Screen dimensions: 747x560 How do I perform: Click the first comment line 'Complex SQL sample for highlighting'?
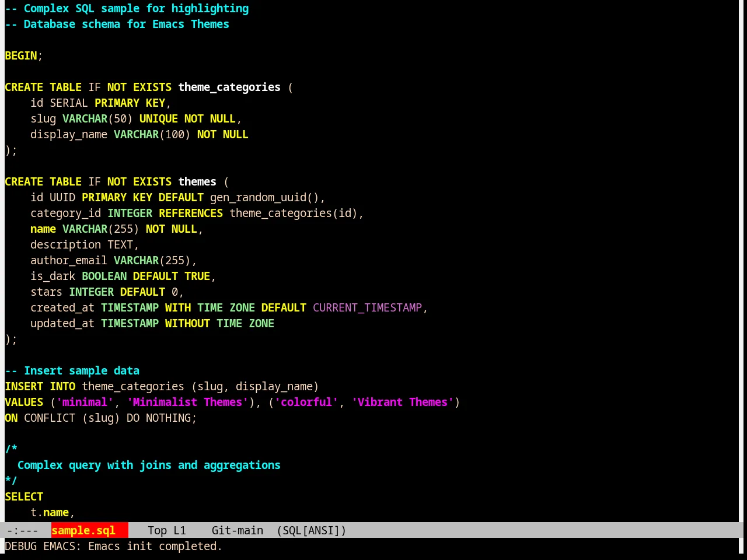tap(127, 8)
